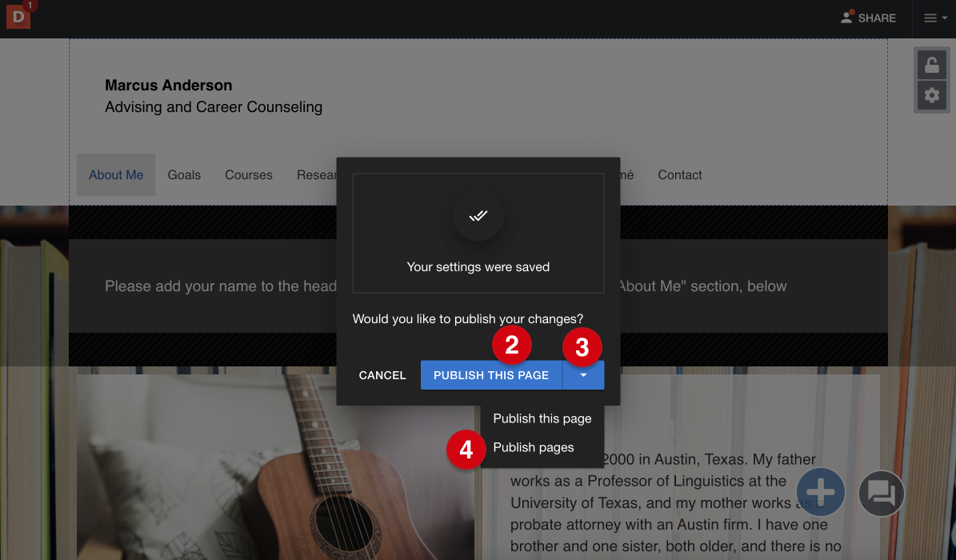Click 'Advising and Career Counseling' subtitle
The width and height of the screenshot is (956, 560).
[x=214, y=106]
